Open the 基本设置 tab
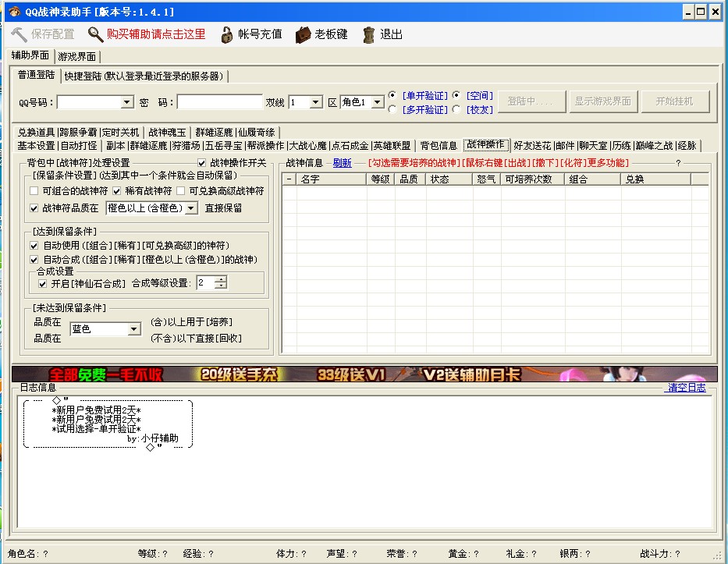The image size is (728, 564). click(x=36, y=146)
